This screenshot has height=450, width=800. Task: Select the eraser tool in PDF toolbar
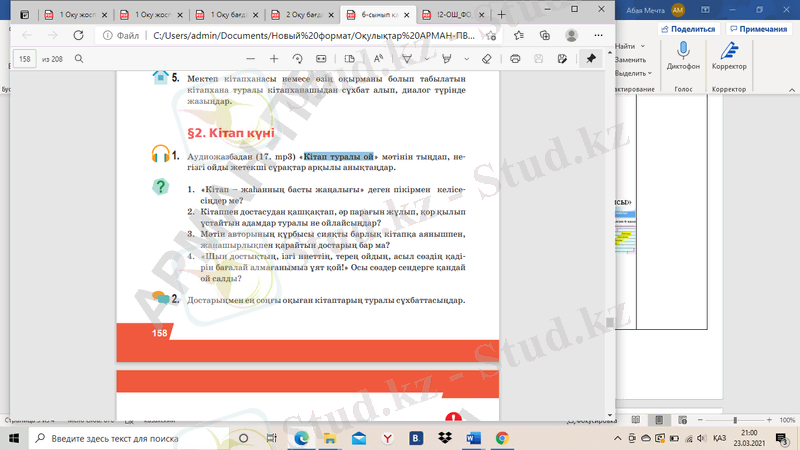tap(486, 59)
